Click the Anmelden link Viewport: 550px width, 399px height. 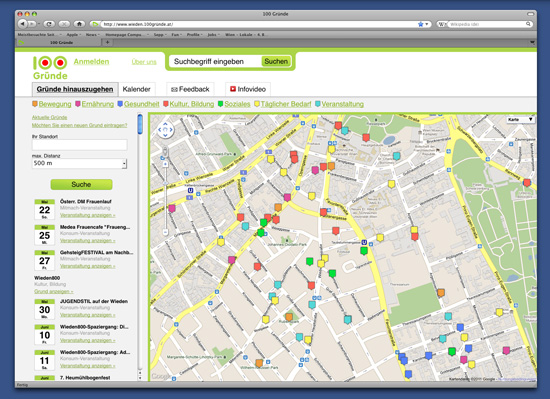pos(91,62)
